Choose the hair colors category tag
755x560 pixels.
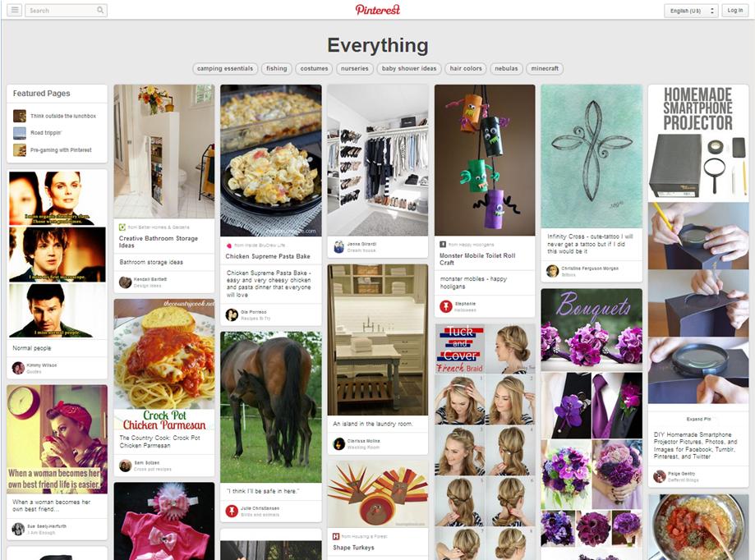pyautogui.click(x=466, y=69)
